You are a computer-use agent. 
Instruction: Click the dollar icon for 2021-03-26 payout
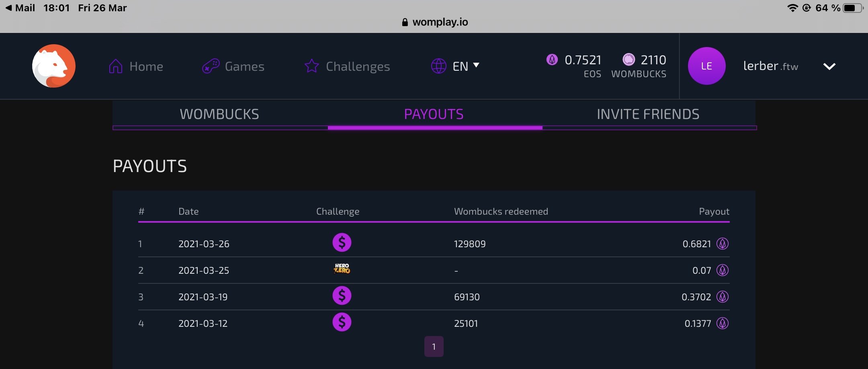click(342, 243)
